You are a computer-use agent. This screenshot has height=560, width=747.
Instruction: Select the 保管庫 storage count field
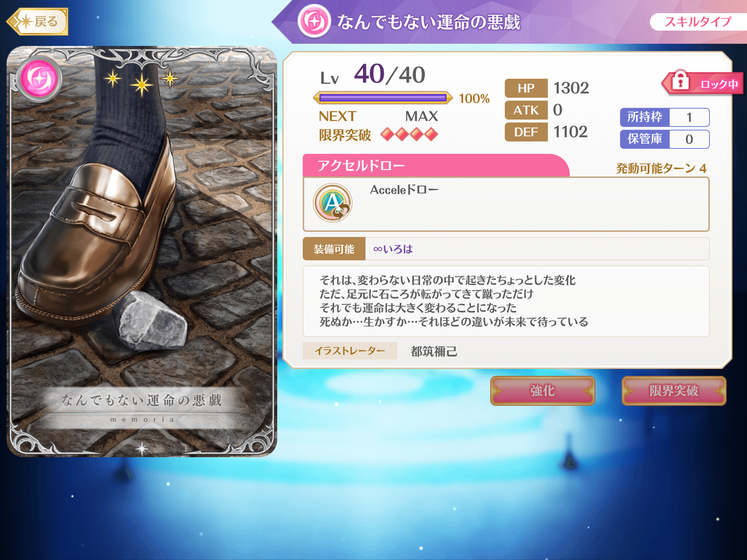[688, 139]
